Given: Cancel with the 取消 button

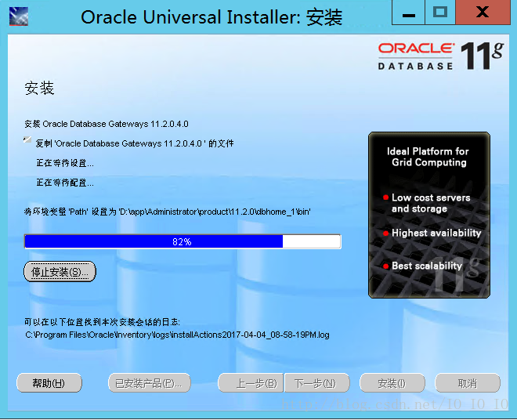Looking at the screenshot, I should [468, 383].
